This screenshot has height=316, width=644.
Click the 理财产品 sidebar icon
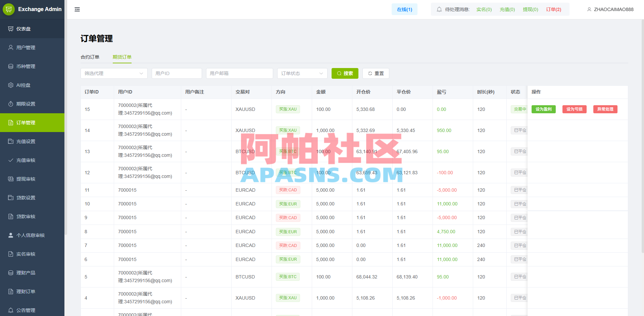pyautogui.click(x=11, y=273)
